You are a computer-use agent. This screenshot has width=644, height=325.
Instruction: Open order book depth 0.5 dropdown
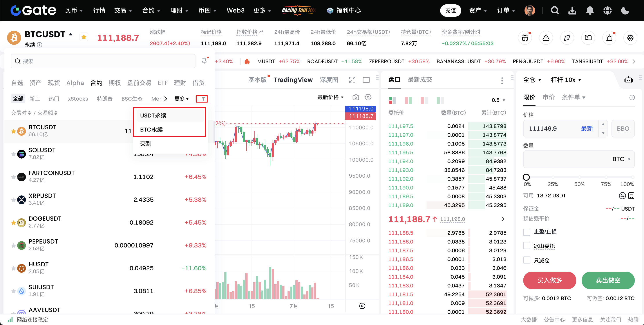tap(498, 100)
